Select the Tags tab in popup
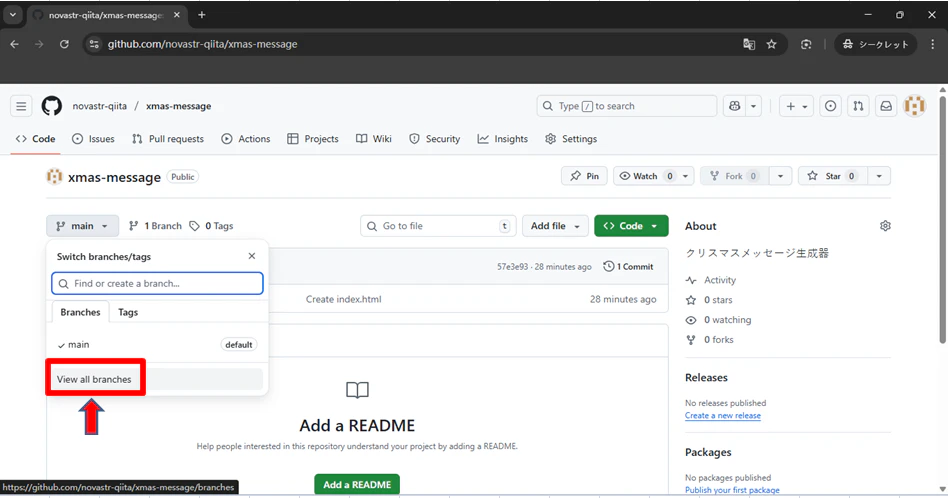The width and height of the screenshot is (948, 498). click(x=128, y=312)
